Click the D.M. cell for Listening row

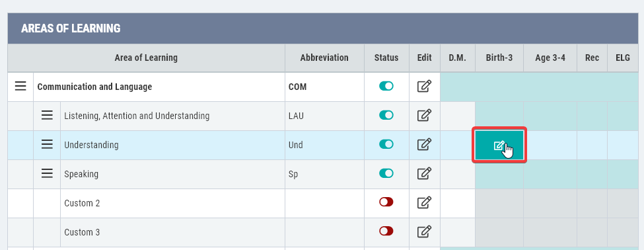click(x=458, y=116)
